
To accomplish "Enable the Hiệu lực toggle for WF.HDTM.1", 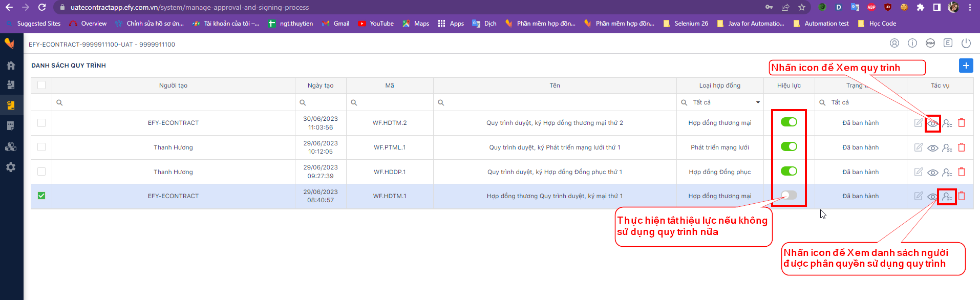I will pos(789,195).
